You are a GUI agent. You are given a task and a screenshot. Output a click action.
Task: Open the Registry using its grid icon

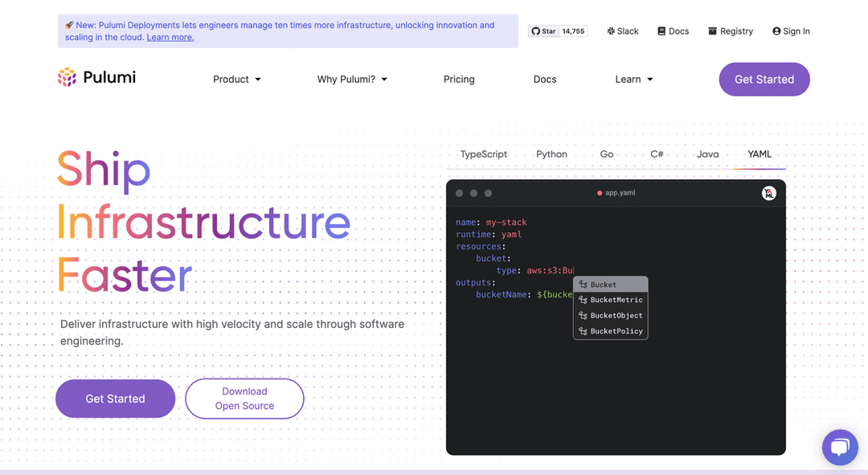click(x=730, y=31)
